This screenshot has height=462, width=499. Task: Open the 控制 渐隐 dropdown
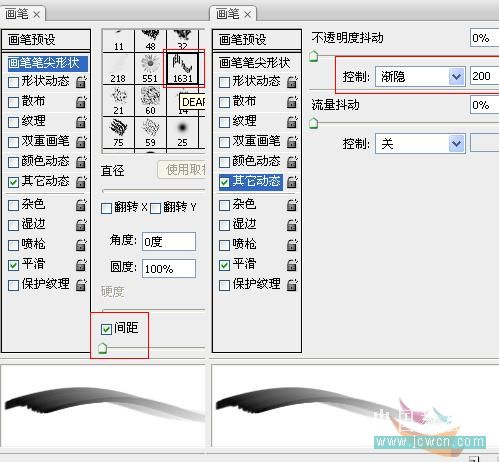click(x=420, y=77)
